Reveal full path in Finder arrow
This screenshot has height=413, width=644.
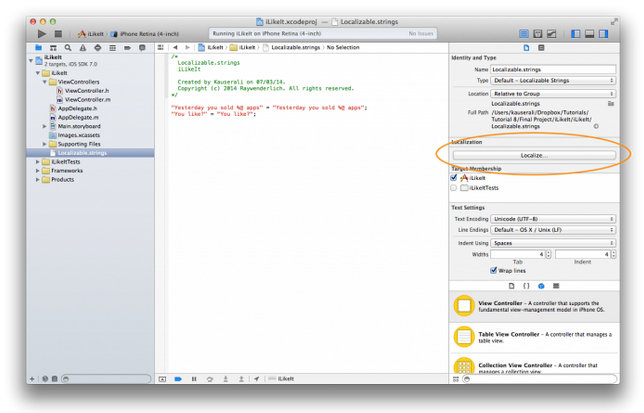pos(596,126)
